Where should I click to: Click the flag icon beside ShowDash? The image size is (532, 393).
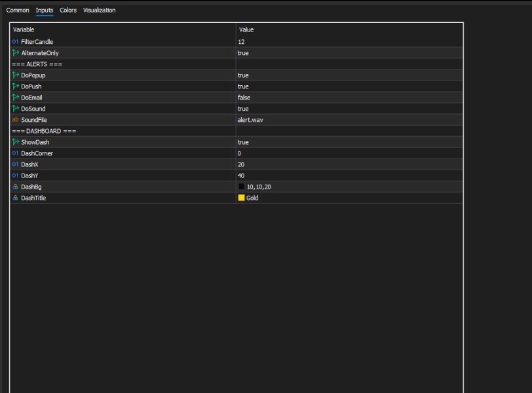pyautogui.click(x=14, y=141)
